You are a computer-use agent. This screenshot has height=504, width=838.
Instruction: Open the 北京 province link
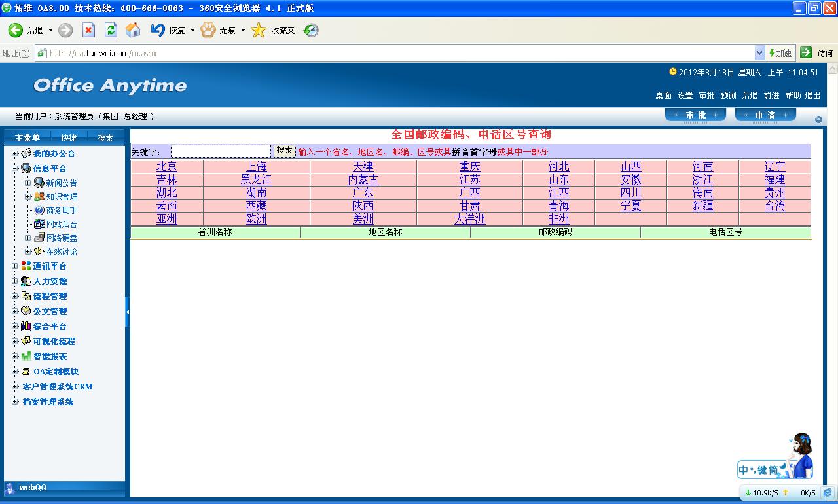166,167
